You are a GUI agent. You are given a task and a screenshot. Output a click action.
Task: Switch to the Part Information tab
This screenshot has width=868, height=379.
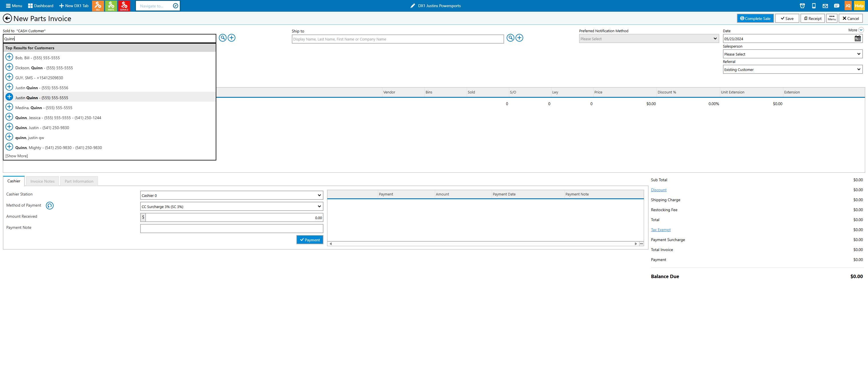pos(79,181)
